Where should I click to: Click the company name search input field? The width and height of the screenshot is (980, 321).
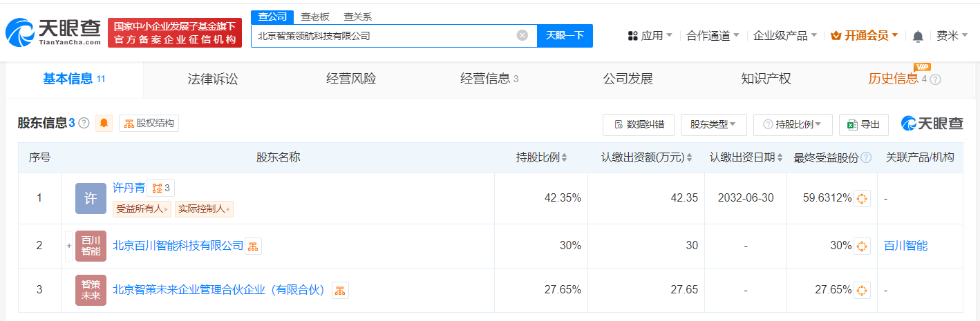(384, 35)
